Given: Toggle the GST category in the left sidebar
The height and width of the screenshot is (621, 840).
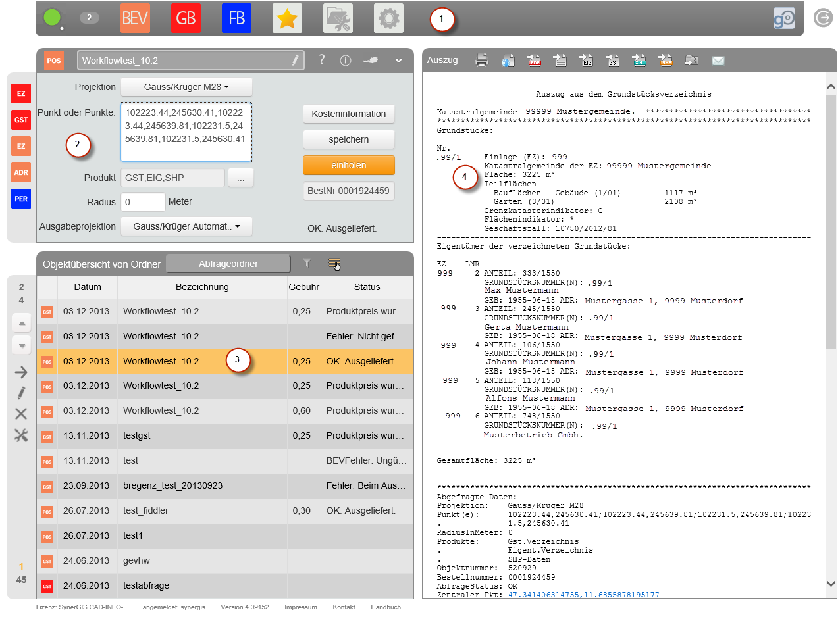Looking at the screenshot, I should pos(20,121).
